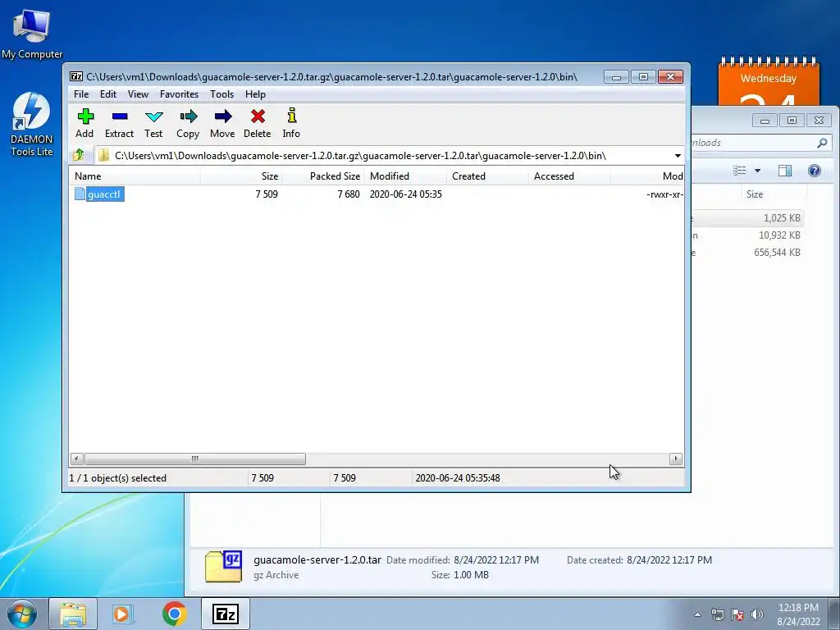Expand the address path dropdown
The width and height of the screenshot is (840, 630).
coord(678,156)
